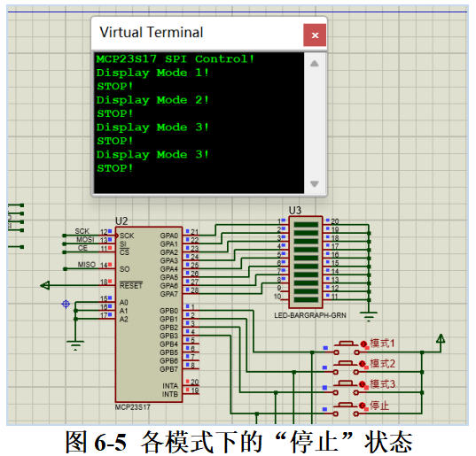The image size is (476, 456).
Task: Select the MCP23S17 chip U2
Action: click(x=149, y=314)
